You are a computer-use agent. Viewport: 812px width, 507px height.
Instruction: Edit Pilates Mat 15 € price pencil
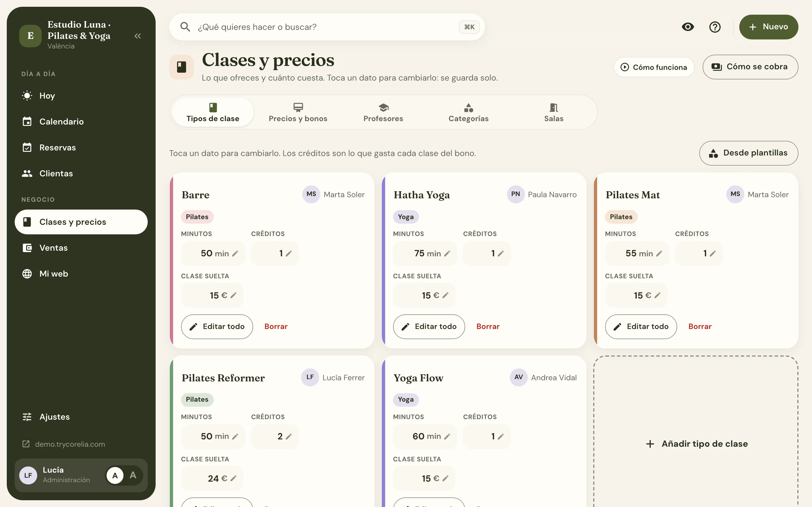657,295
